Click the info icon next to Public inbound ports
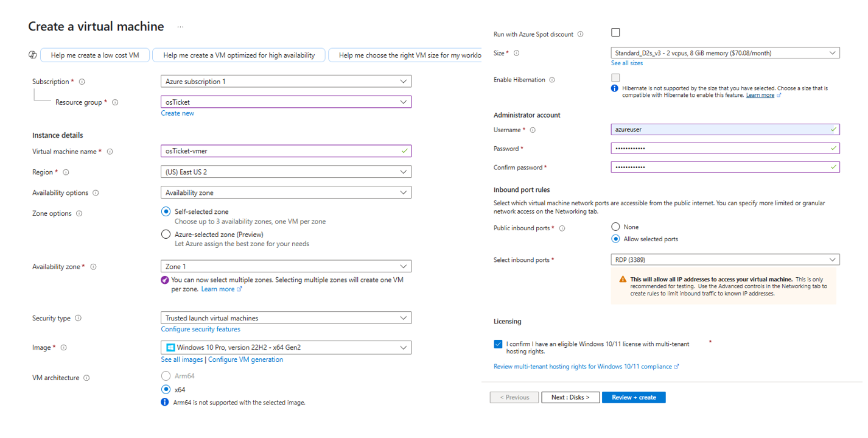Screen dimensions: 868x438 (x=562, y=228)
